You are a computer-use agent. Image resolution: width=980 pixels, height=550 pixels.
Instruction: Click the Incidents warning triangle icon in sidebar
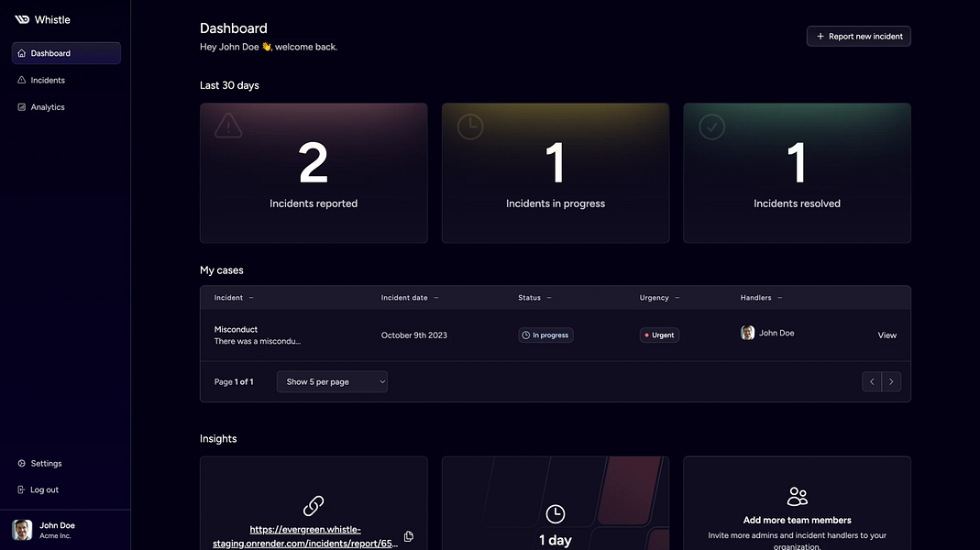coord(22,80)
